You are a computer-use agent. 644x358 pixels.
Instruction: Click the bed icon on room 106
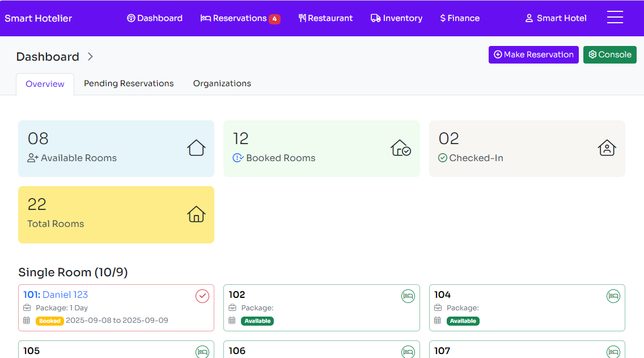(408, 352)
